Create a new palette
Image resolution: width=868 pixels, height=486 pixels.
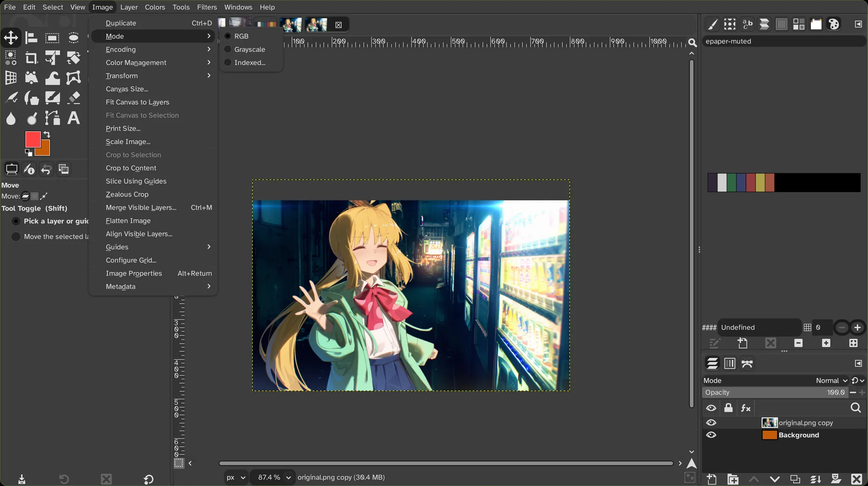click(743, 343)
